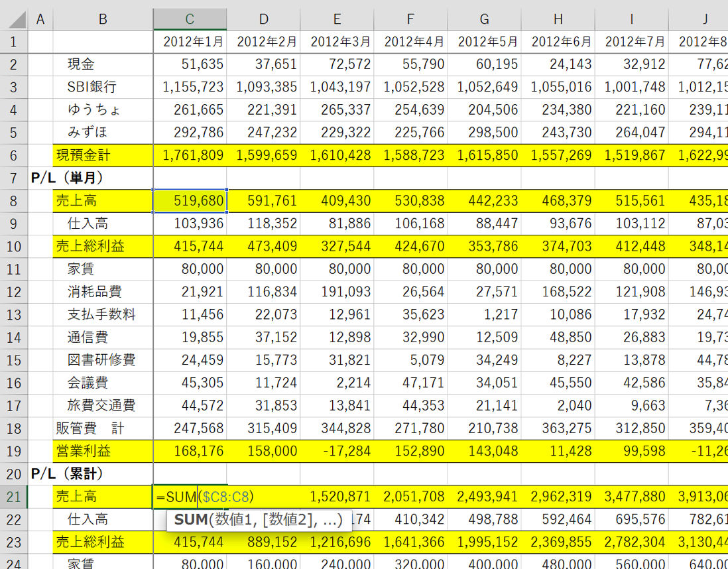The height and width of the screenshot is (569, 728).
Task: Click the 仕入高 label in row 9
Action: [x=88, y=223]
